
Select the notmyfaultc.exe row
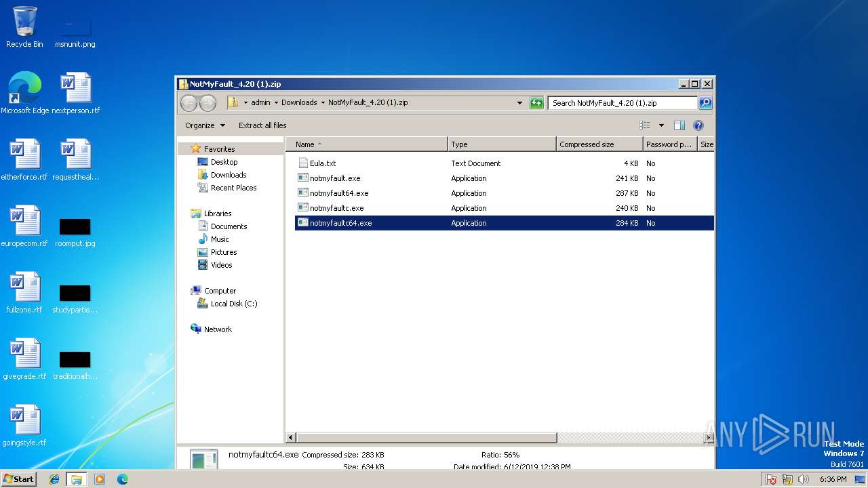pos(505,208)
